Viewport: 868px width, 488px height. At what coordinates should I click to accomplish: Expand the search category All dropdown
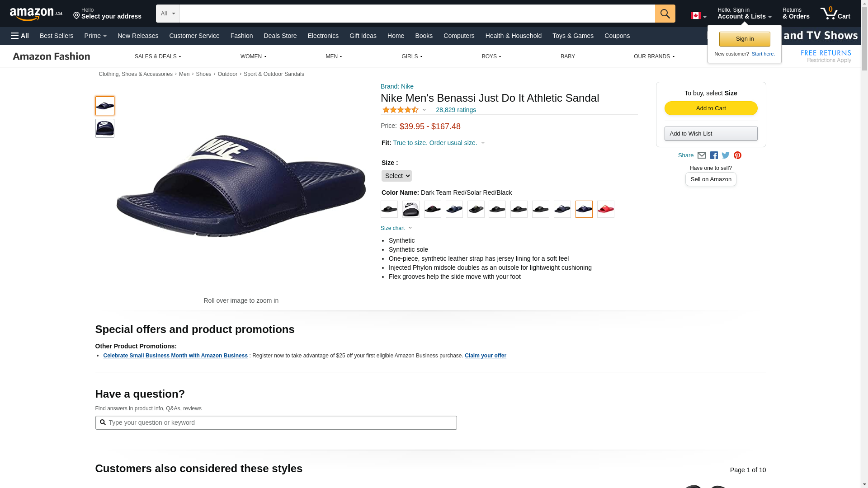(167, 14)
